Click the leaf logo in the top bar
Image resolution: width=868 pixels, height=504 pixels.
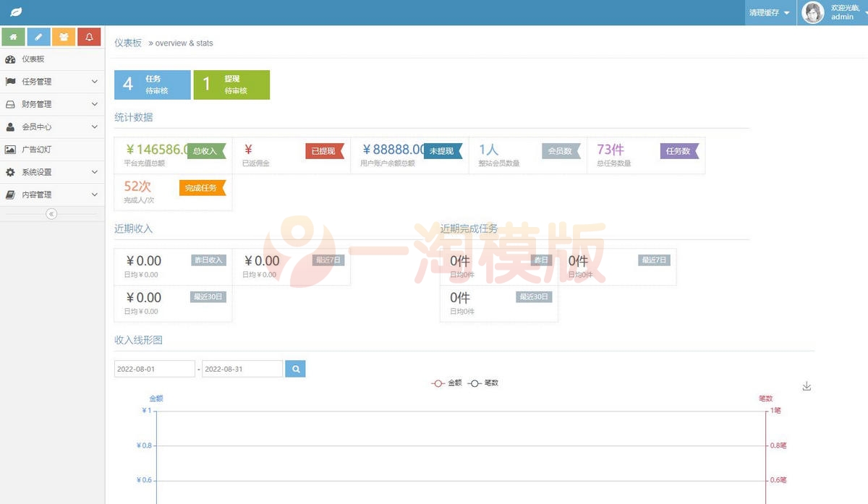(x=15, y=12)
